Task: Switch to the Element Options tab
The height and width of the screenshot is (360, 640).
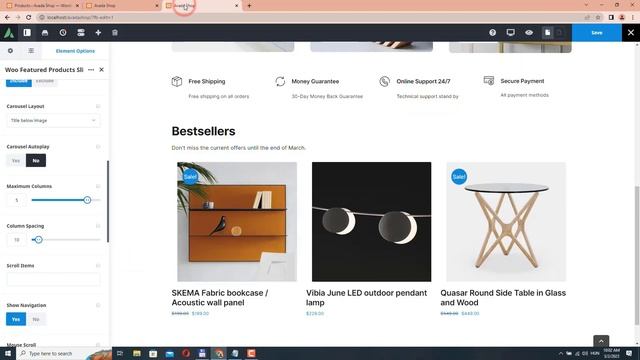Action: tap(75, 51)
